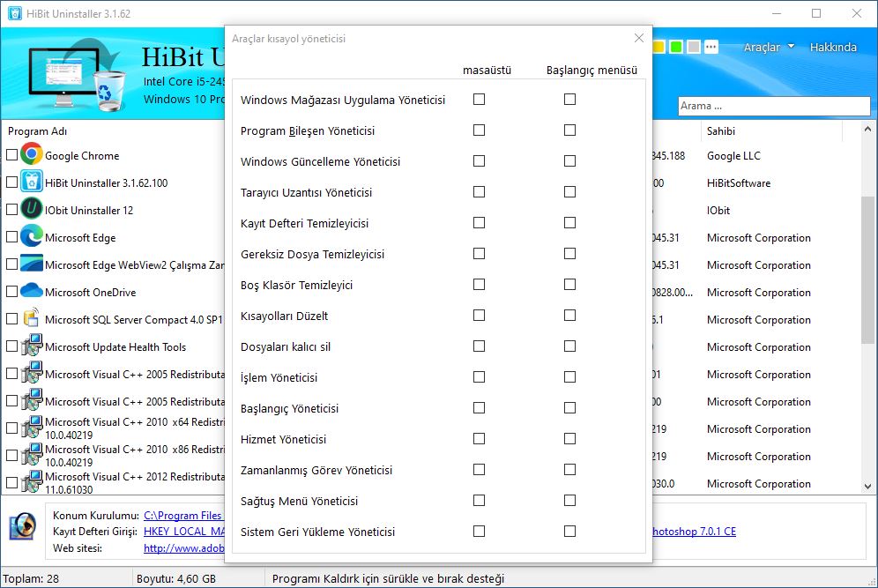Tick masaüstü checkbox for Sistem Geri Yükleme Yöneticisi

click(479, 531)
